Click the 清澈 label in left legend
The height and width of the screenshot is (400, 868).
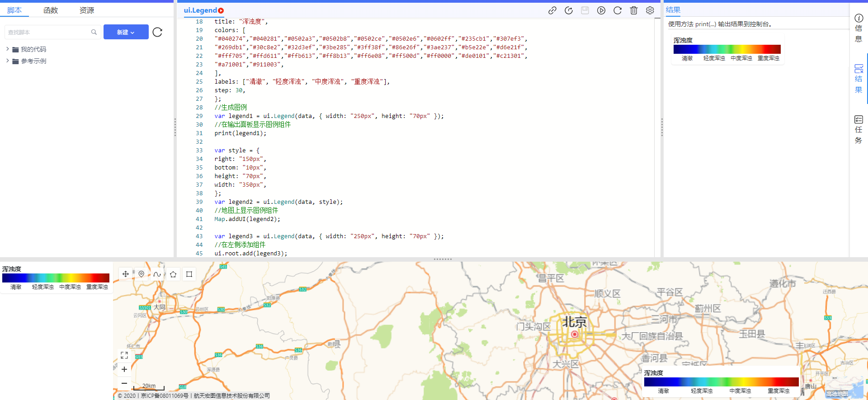point(16,287)
